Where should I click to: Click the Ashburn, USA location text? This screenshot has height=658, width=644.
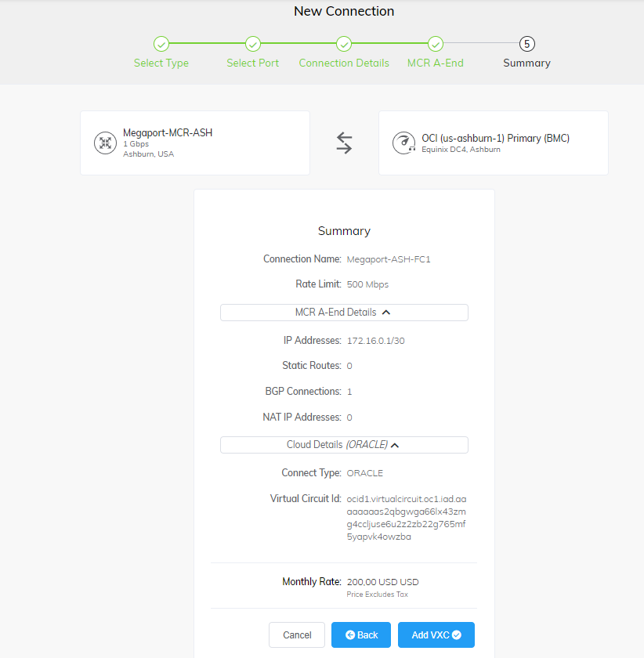pos(148,154)
